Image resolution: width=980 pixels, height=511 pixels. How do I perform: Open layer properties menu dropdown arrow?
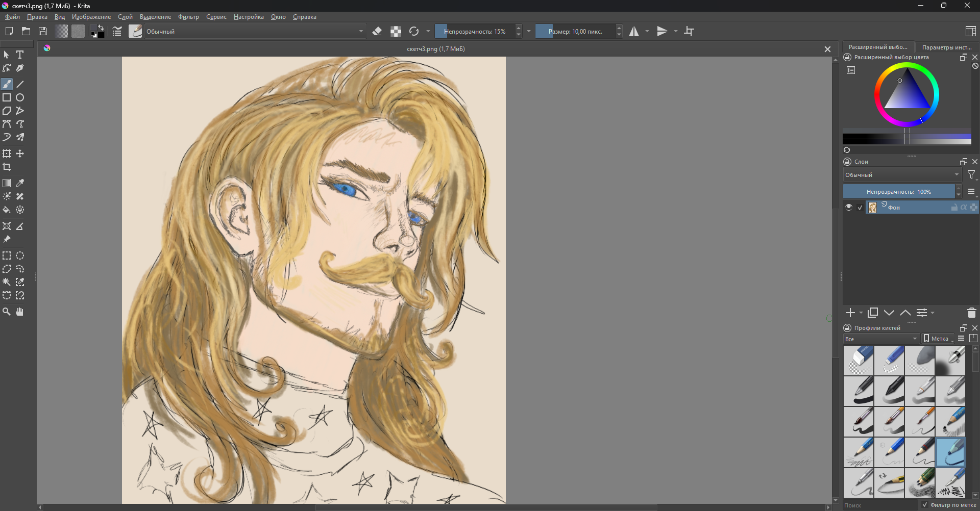pyautogui.click(x=933, y=313)
